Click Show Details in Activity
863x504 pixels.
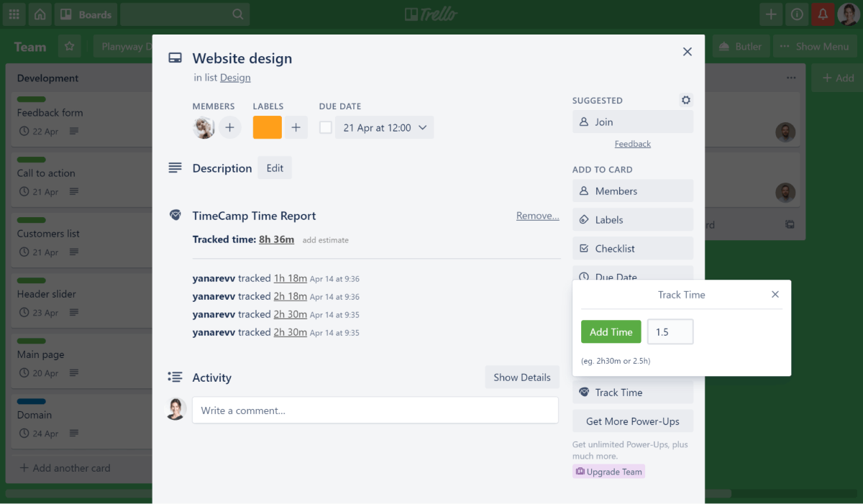coord(521,377)
